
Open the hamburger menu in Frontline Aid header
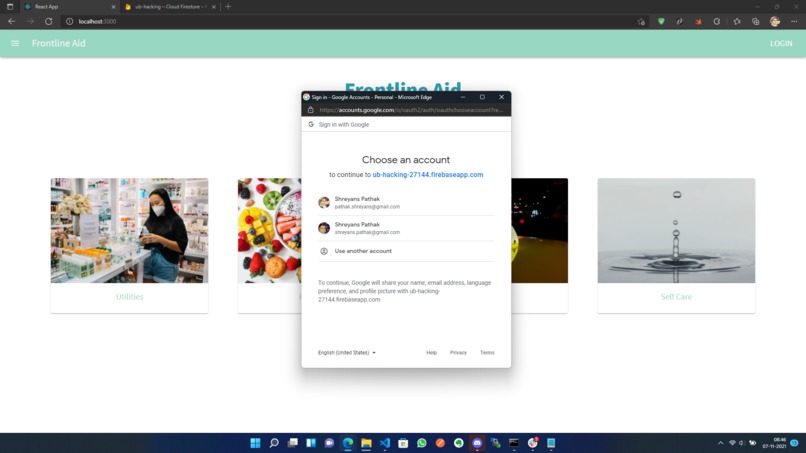tap(15, 43)
